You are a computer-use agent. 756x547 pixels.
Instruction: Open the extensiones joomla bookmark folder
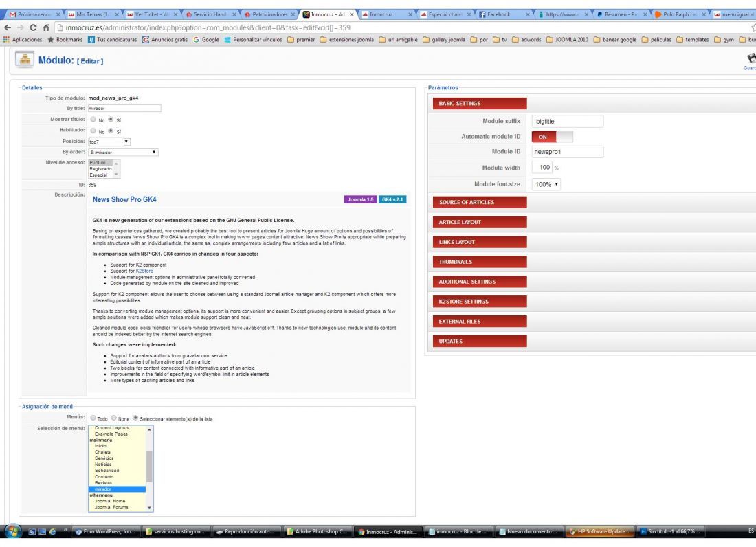pos(346,40)
